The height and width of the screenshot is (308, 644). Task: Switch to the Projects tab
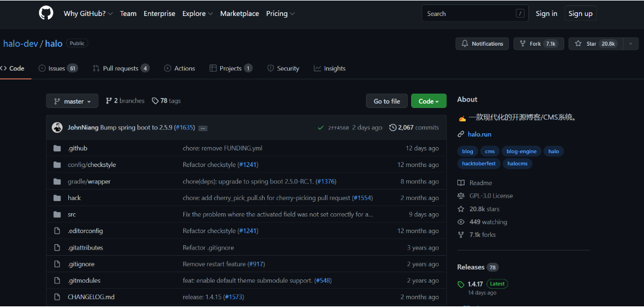[x=231, y=69]
